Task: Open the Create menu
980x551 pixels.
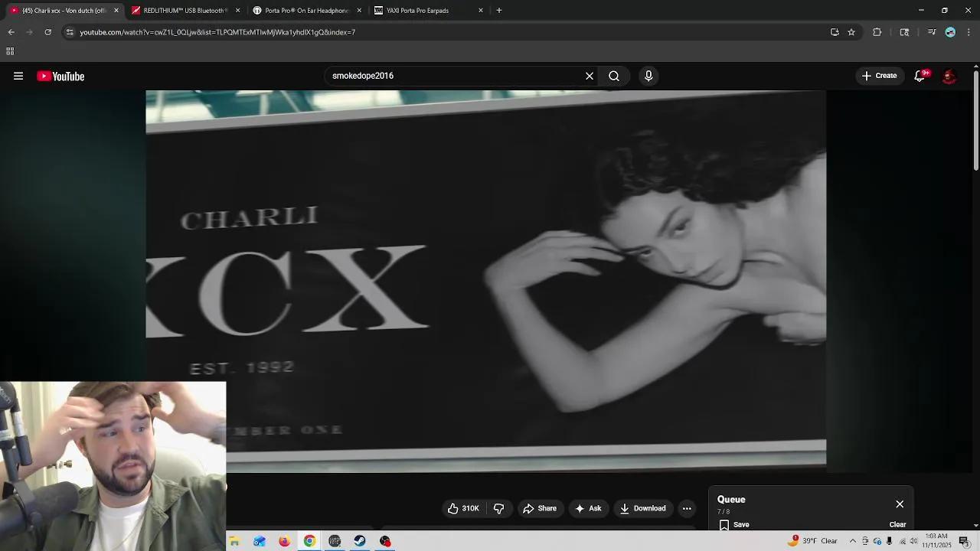Action: [x=879, y=76]
